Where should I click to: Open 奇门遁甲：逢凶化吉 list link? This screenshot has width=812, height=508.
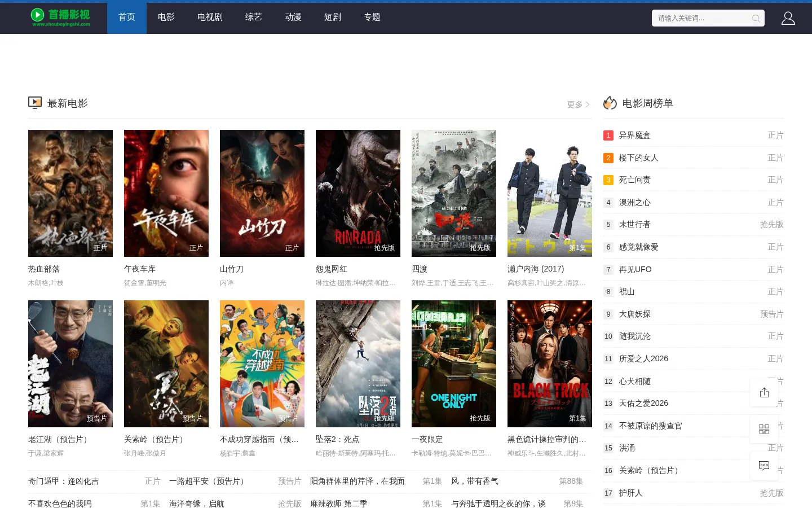[64, 481]
